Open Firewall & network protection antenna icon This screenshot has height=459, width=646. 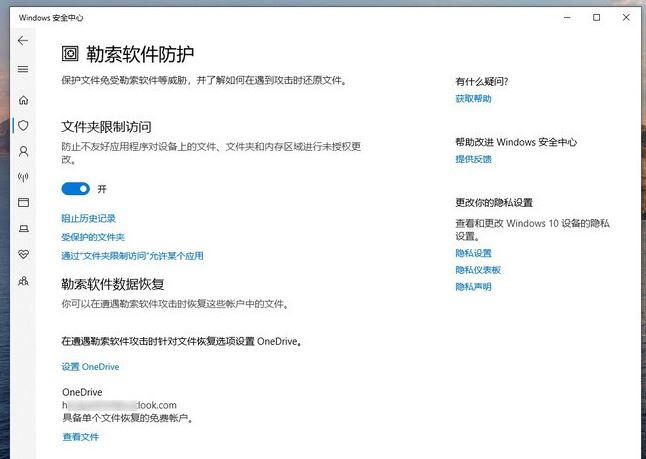(x=23, y=177)
